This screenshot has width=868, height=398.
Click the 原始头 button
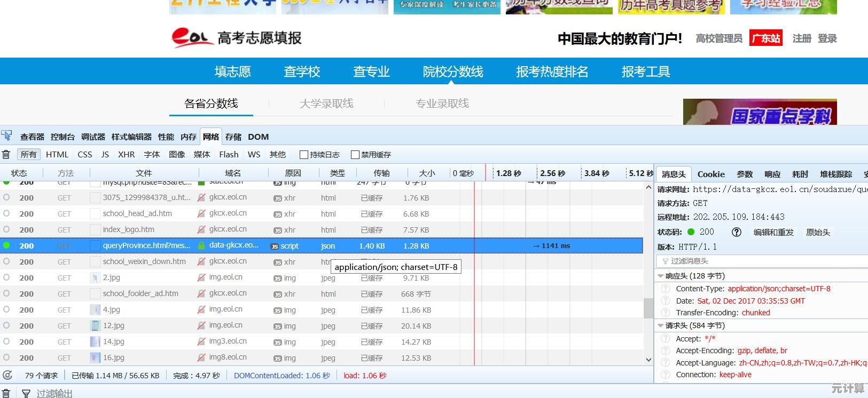pyautogui.click(x=818, y=232)
